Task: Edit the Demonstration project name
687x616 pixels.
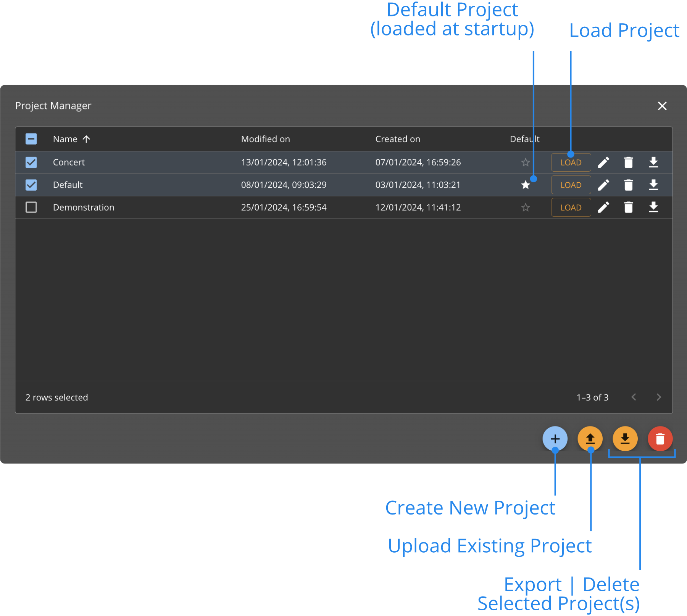Action: pos(604,207)
